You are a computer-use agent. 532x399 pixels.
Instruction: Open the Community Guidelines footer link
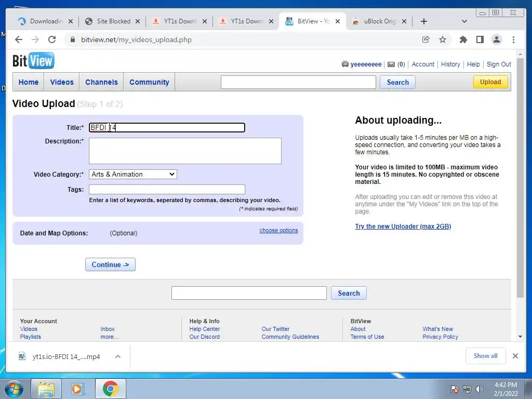coord(290,337)
